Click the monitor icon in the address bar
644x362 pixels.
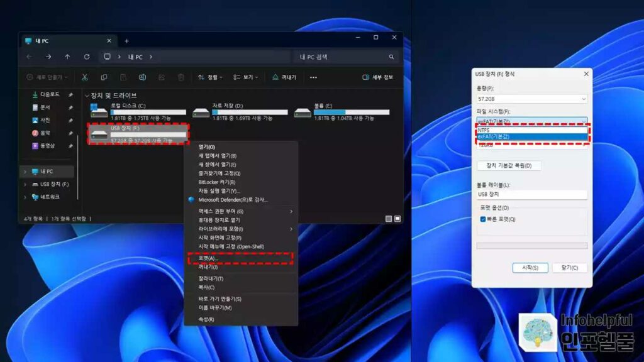(x=107, y=57)
